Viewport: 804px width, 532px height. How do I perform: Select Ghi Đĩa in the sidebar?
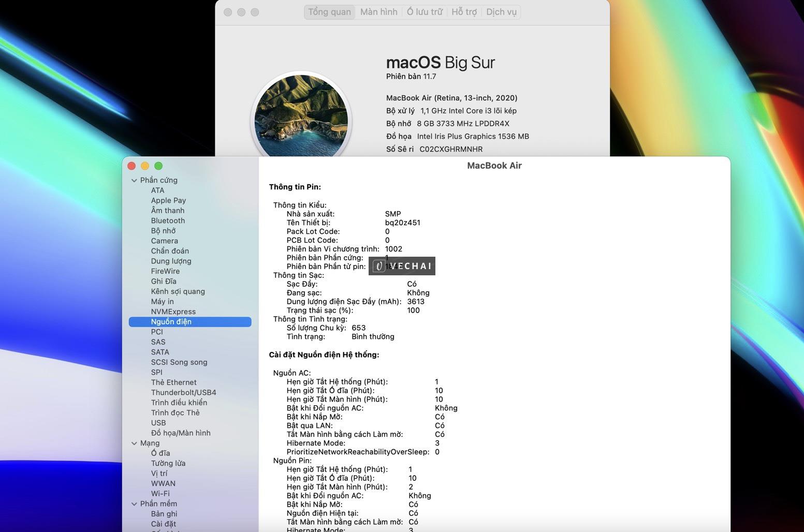coord(164,282)
